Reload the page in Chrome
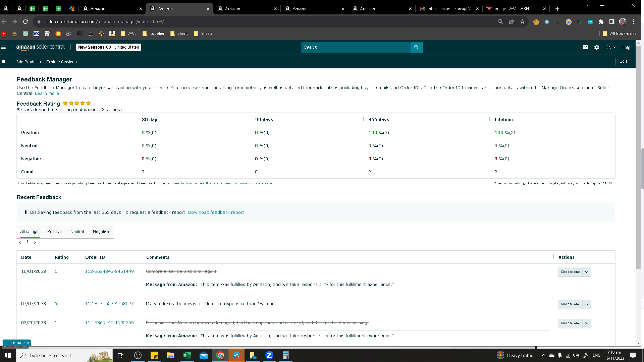Viewport: 644px width, 362px height. click(x=25, y=21)
